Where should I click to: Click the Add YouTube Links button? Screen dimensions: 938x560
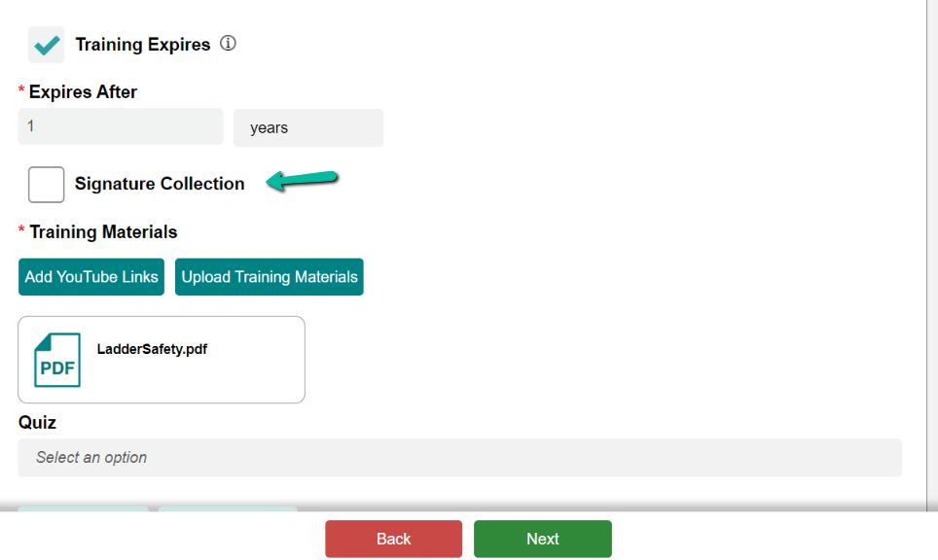coord(91,277)
